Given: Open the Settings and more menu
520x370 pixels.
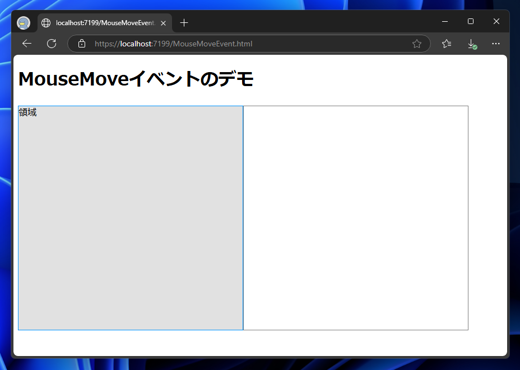Looking at the screenshot, I should tap(496, 44).
